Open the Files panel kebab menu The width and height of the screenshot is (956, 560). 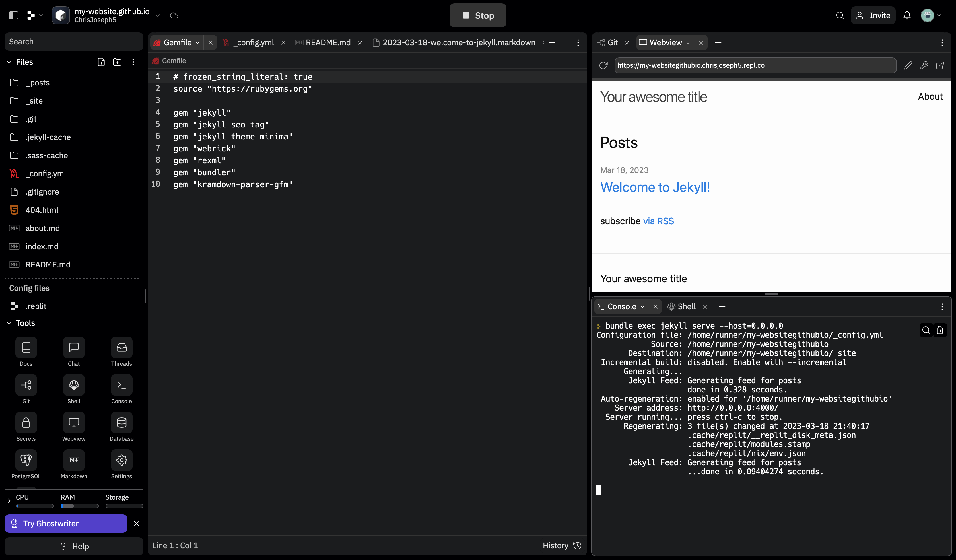(x=133, y=62)
